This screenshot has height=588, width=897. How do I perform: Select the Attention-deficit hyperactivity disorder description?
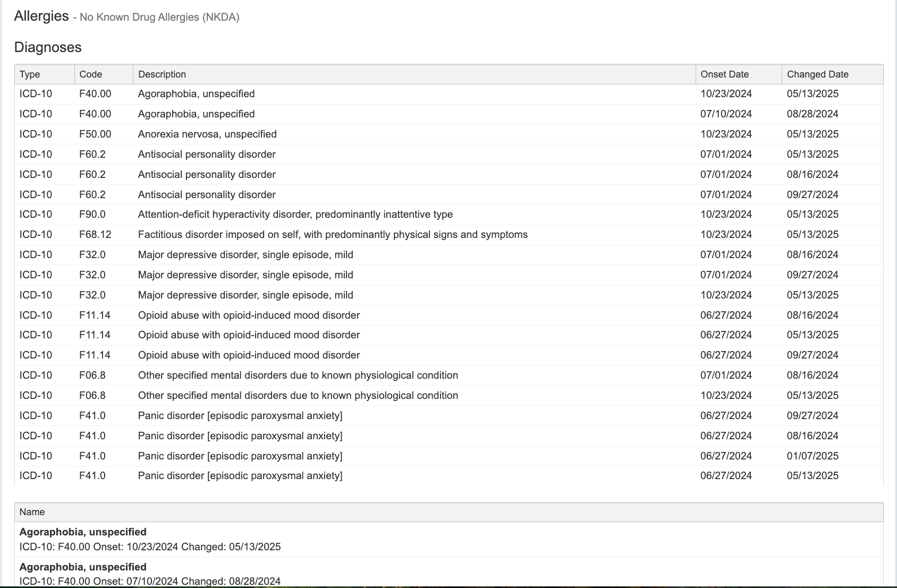click(295, 215)
